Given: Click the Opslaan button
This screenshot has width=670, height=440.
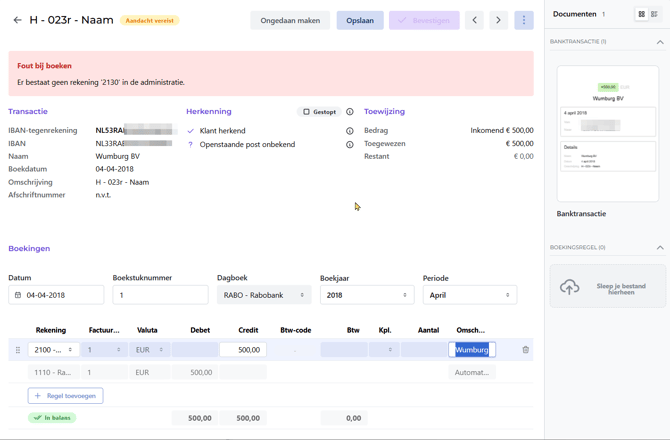Looking at the screenshot, I should point(360,20).
